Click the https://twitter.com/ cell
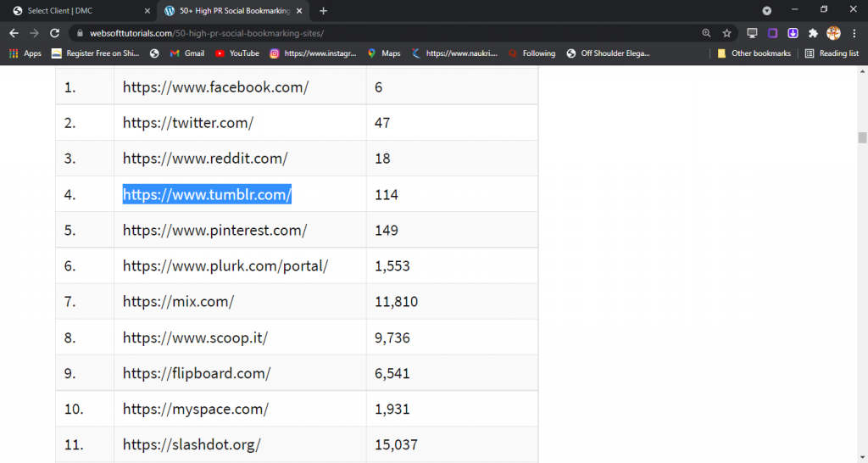Image resolution: width=868 pixels, height=463 pixels. [x=240, y=122]
